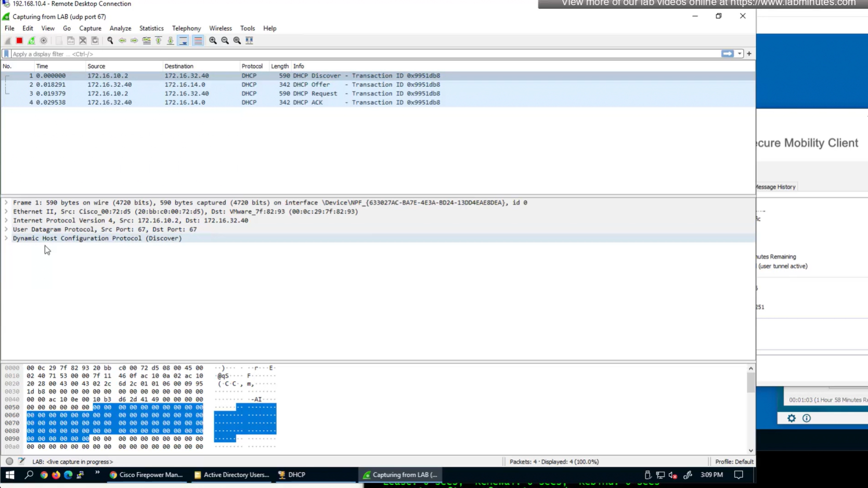Click the apply display filter arrow button

727,54
